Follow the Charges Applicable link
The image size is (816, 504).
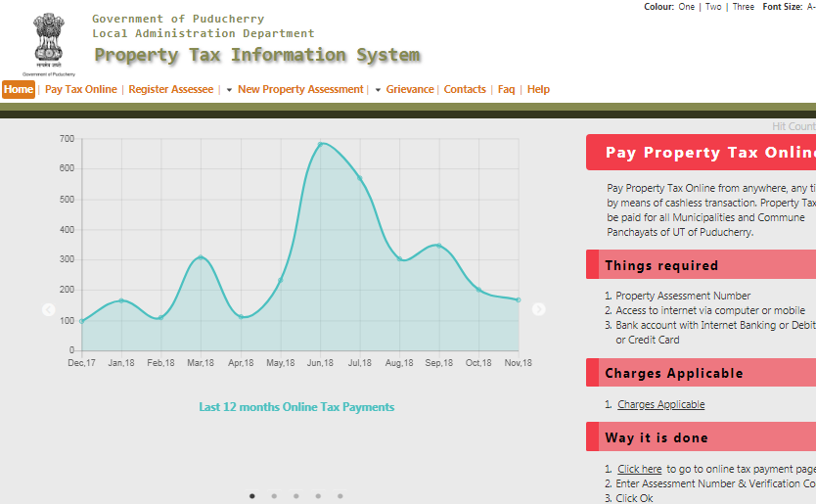pos(660,404)
